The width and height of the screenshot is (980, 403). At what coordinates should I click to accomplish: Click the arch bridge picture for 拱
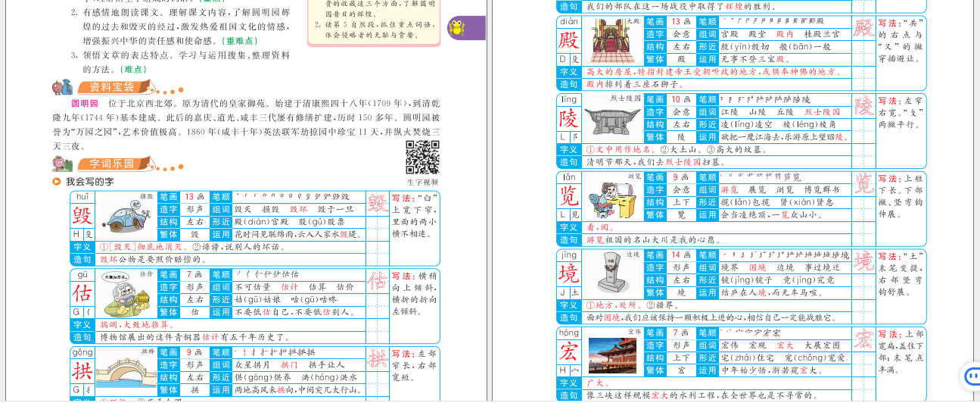pyautogui.click(x=126, y=372)
